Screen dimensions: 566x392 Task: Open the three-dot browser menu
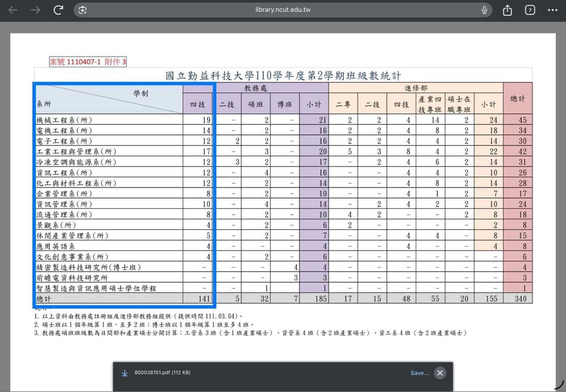click(553, 10)
